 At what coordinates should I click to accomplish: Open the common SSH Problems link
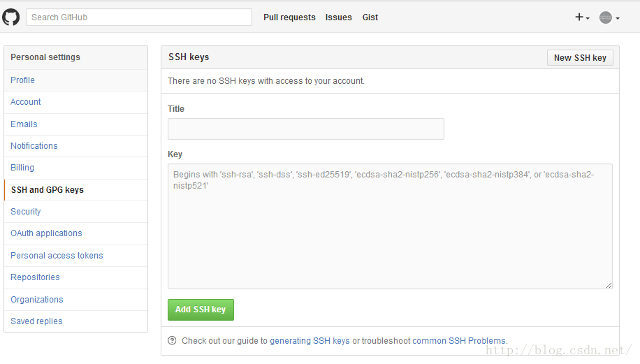pos(459,341)
